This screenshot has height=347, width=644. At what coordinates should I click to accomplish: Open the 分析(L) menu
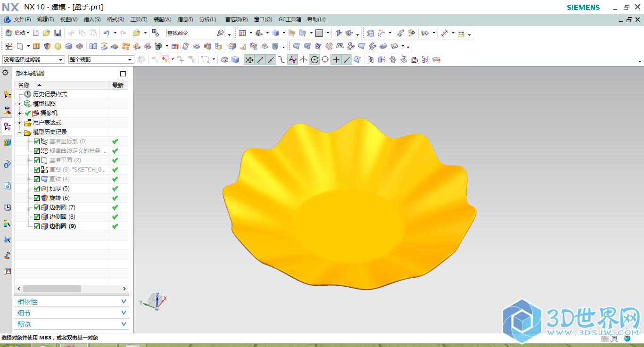(x=208, y=20)
